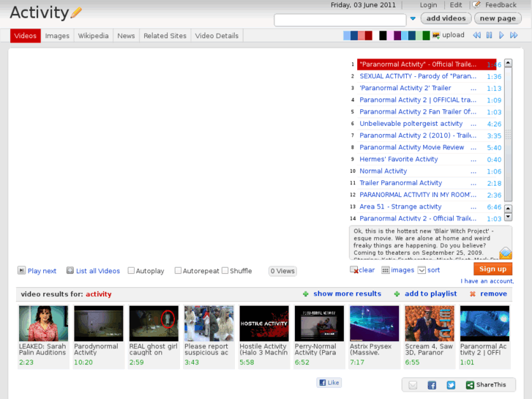Click the add videos button
This screenshot has width=532, height=399.
[446, 18]
